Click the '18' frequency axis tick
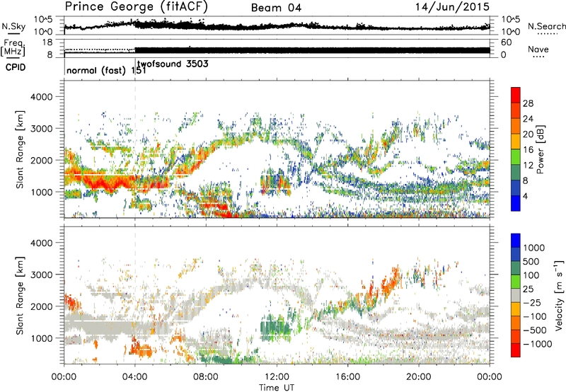The image size is (566, 392). (x=47, y=42)
